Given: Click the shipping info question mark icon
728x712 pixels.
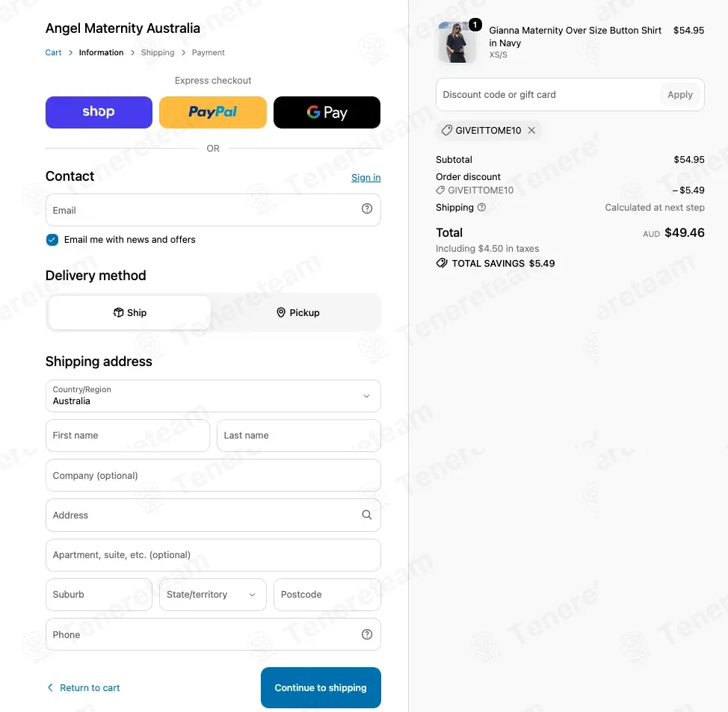Looking at the screenshot, I should [482, 208].
